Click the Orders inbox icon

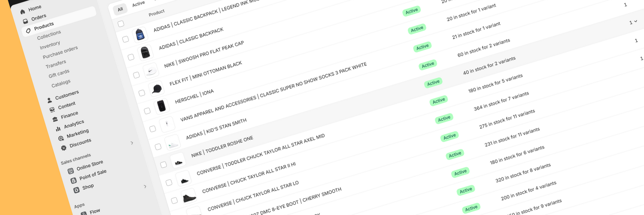26,21
